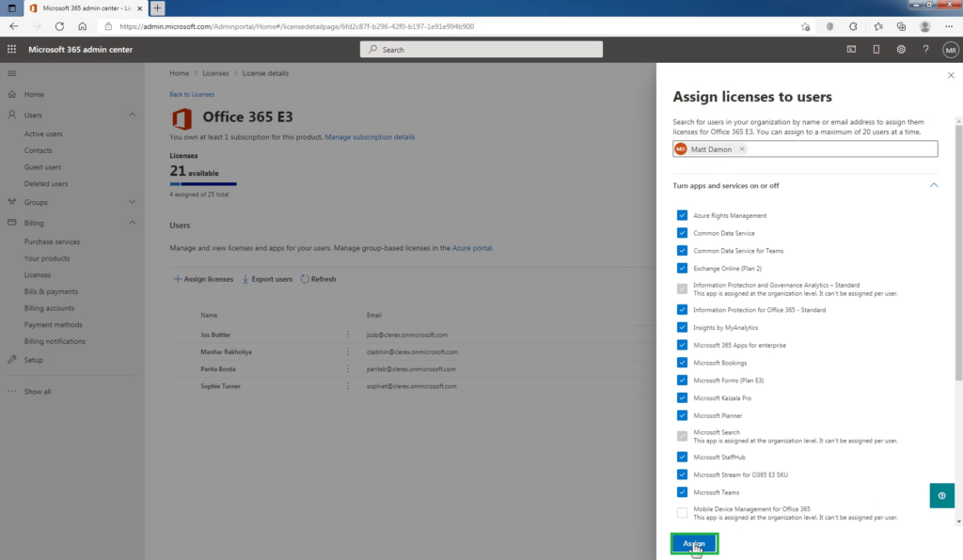Add this page to favorites star icon
Image resolution: width=963 pixels, height=560 pixels.
[805, 26]
